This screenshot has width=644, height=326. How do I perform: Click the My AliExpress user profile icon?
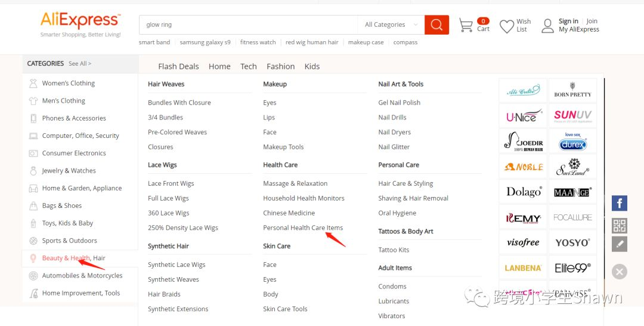[547, 26]
